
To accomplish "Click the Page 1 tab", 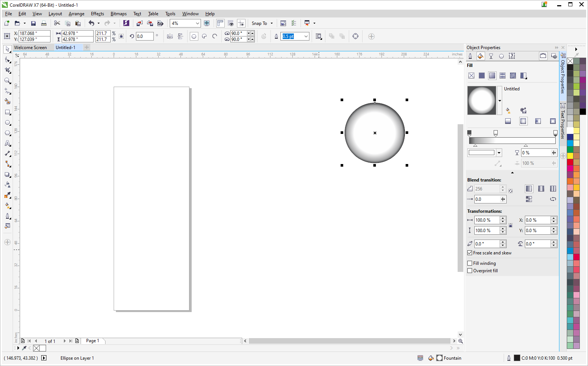I will click(93, 341).
